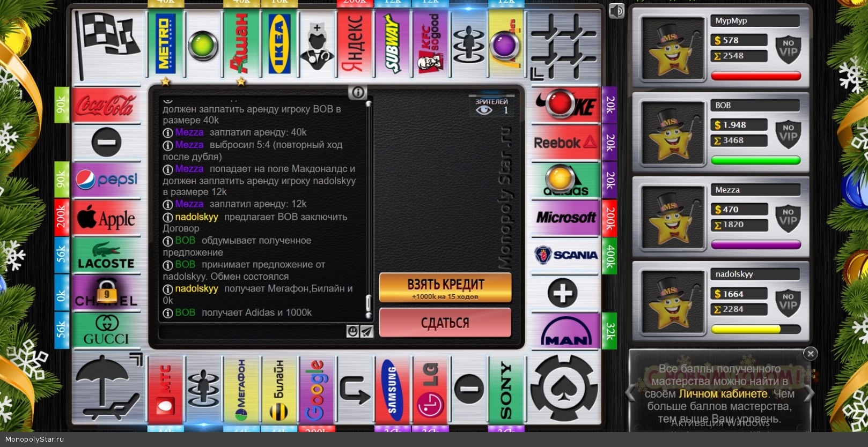Image resolution: width=868 pixels, height=447 pixels.
Task: Click the spectators eye icon
Action: pos(484,110)
